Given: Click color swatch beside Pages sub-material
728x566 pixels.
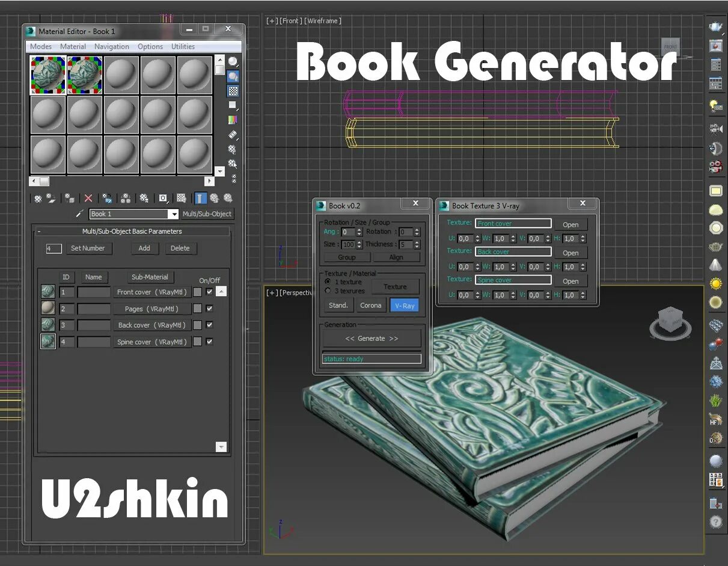Looking at the screenshot, I should [197, 309].
